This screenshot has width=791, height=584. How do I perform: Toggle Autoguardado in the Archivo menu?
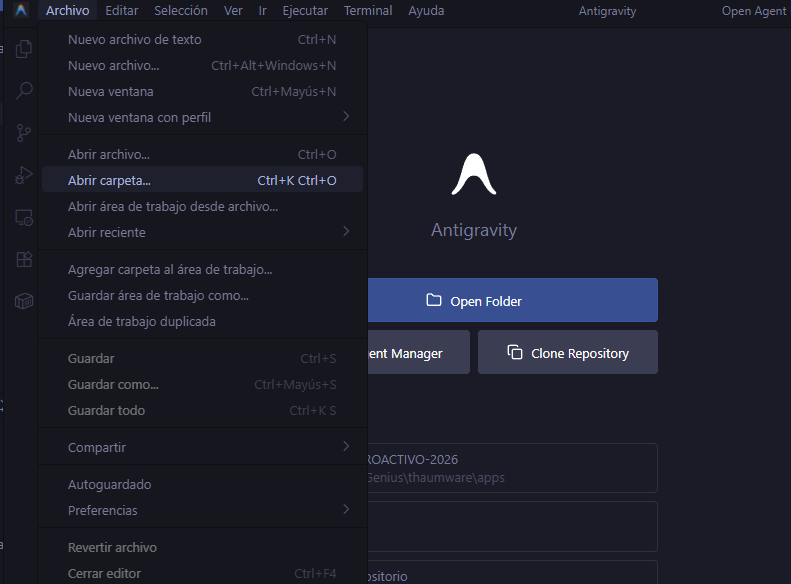pyautogui.click(x=109, y=485)
